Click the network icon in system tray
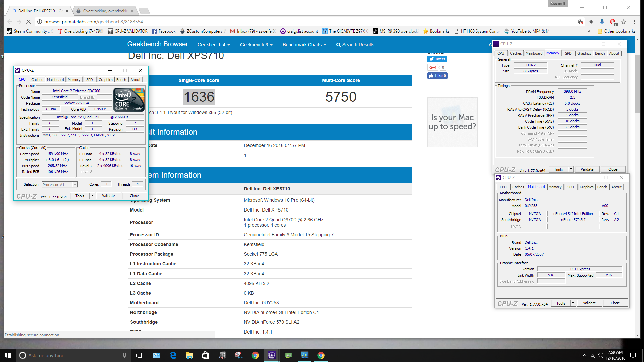 pos(593,355)
